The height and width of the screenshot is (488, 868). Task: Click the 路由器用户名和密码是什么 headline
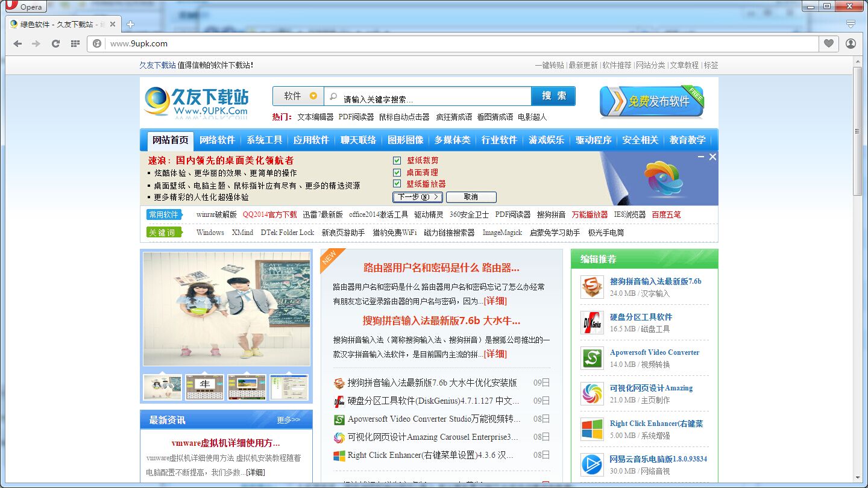tap(441, 268)
